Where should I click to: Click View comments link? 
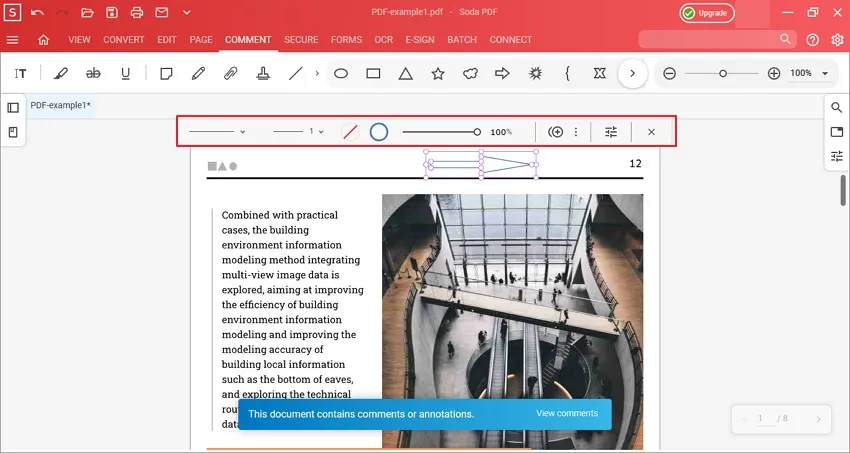tap(567, 413)
